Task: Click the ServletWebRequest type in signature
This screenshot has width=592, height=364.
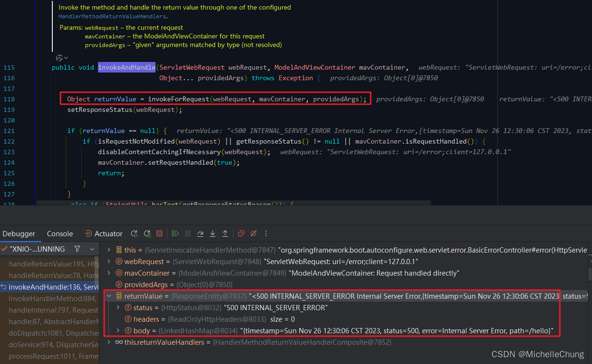Action: coord(192,67)
